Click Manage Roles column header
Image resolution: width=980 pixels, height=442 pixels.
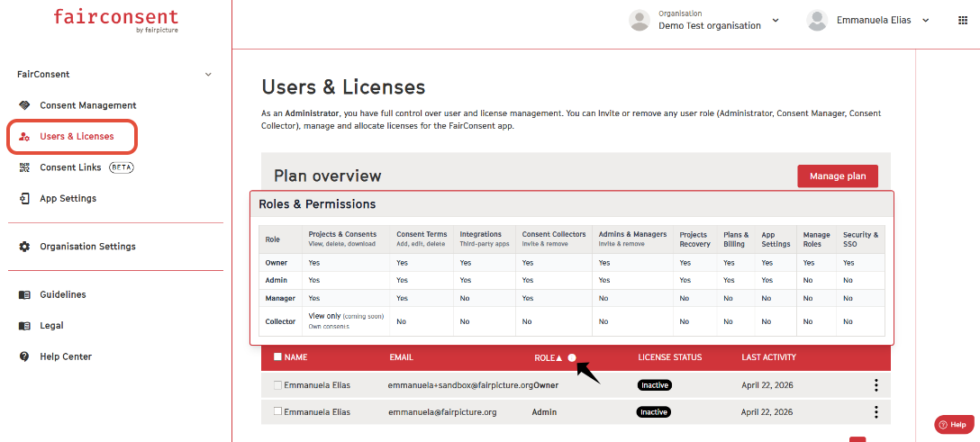(x=816, y=239)
